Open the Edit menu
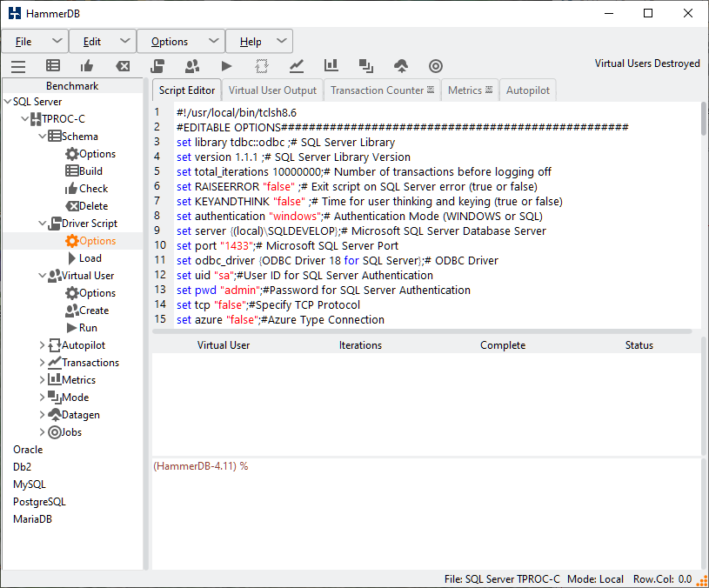 103,42
